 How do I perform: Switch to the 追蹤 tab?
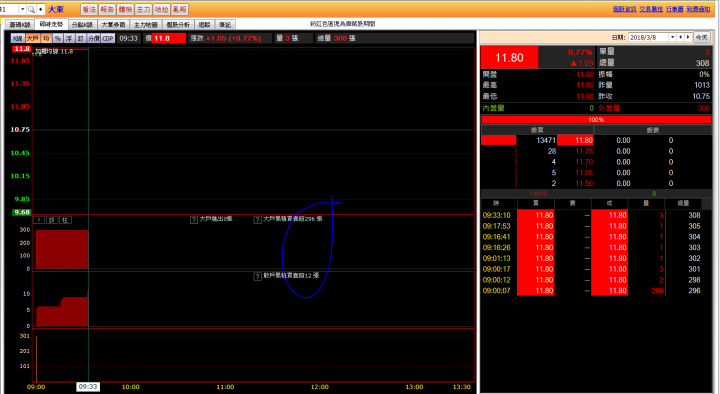(x=205, y=25)
